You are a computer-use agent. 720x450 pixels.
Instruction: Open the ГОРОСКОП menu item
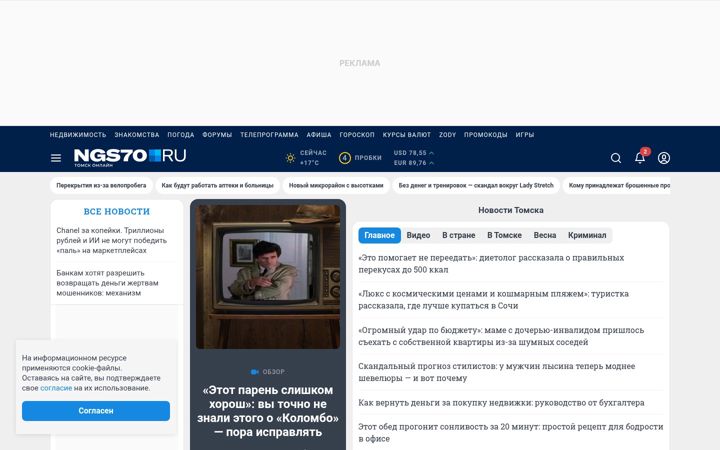(x=357, y=135)
